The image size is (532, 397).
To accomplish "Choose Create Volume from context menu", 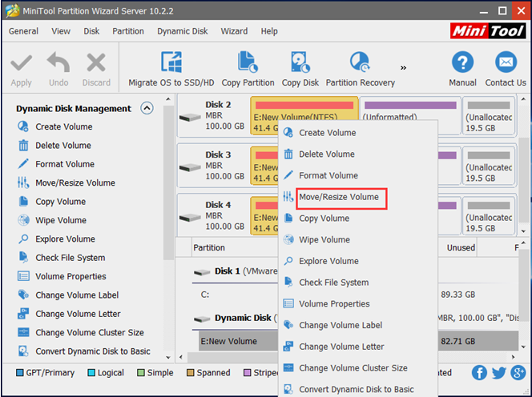I will (358, 133).
